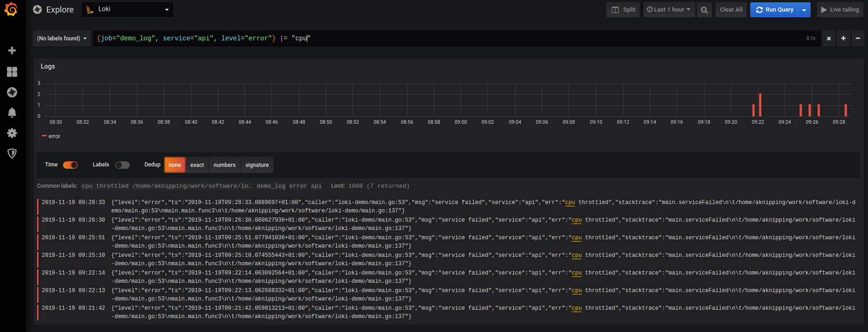Open the Loki datasource dropdown
Image resolution: width=868 pixels, height=332 pixels.
[x=127, y=9]
